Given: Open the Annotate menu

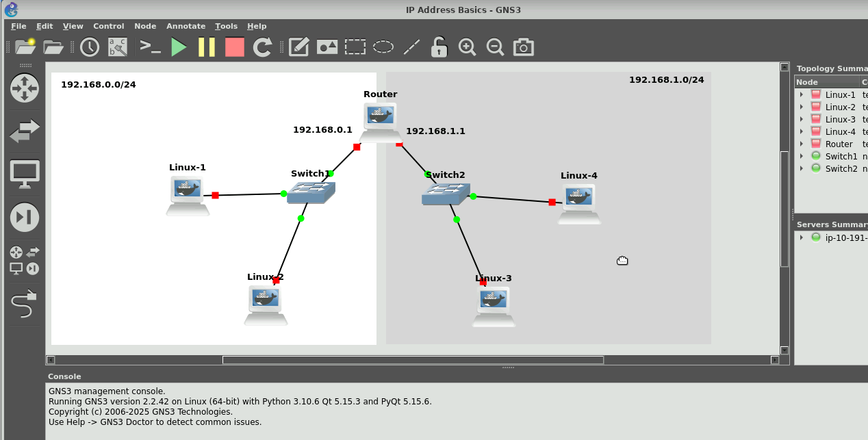Looking at the screenshot, I should [x=186, y=26].
